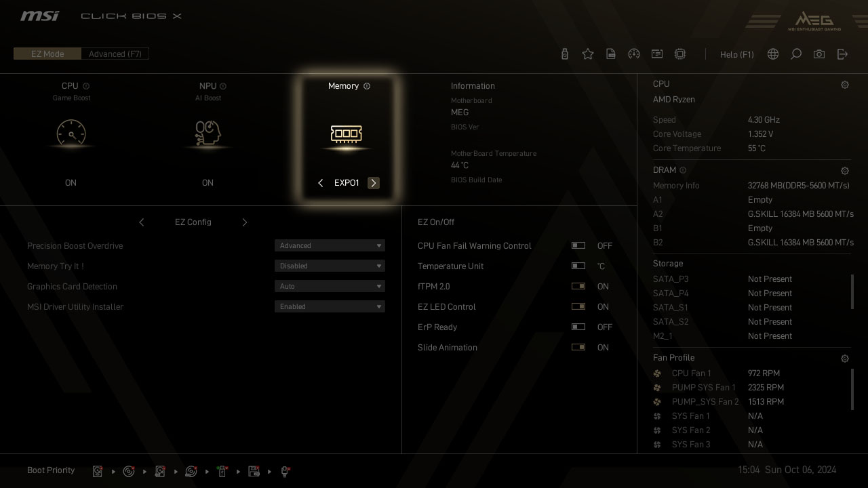Expand the Memory Try It ! dropdown

(x=330, y=266)
